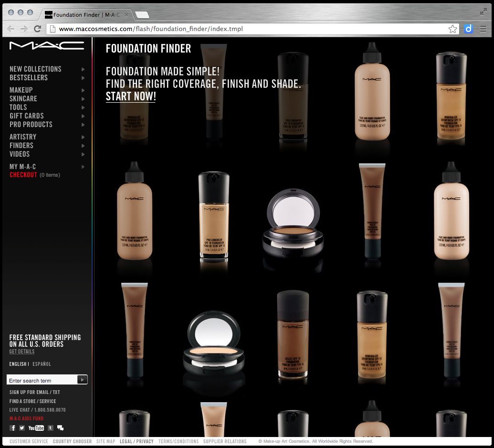
Task: Open the M·A·C Facebook page icon
Action: (12, 428)
